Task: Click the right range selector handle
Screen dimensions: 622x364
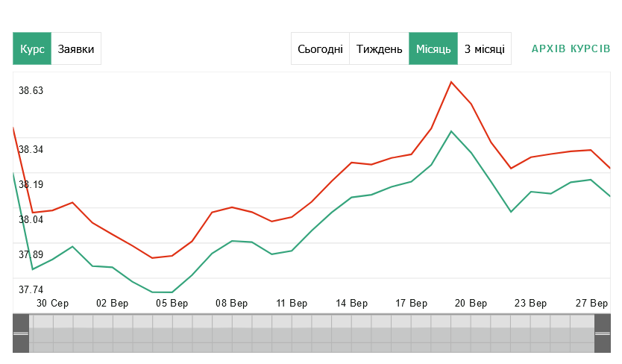Action: click(603, 333)
